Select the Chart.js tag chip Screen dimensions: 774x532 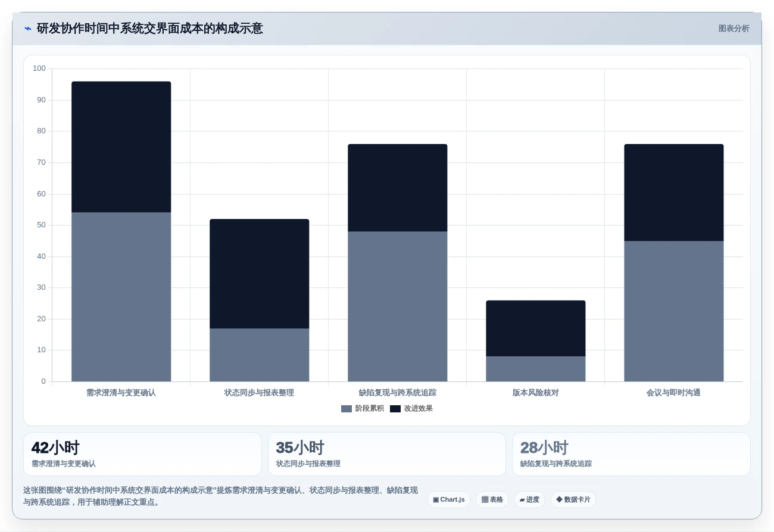(x=449, y=500)
